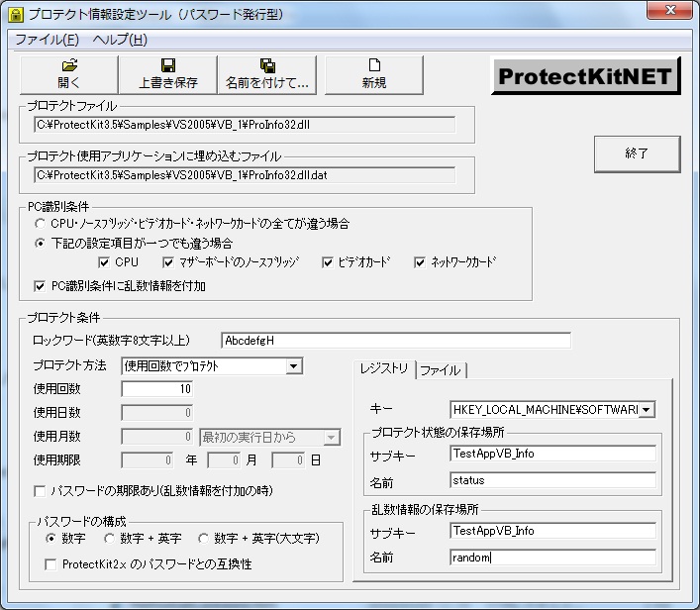Click the 使用期限 day field
Image resolution: width=700 pixels, height=610 pixels.
[x=288, y=460]
